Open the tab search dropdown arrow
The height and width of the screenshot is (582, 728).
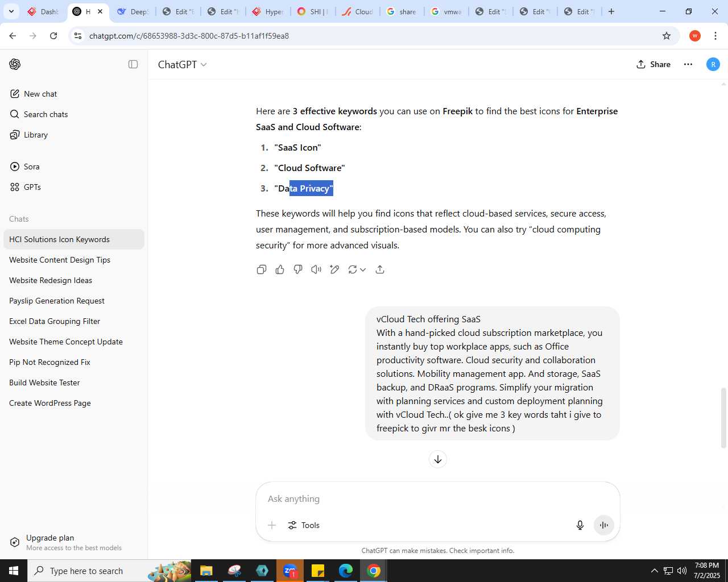(x=11, y=11)
